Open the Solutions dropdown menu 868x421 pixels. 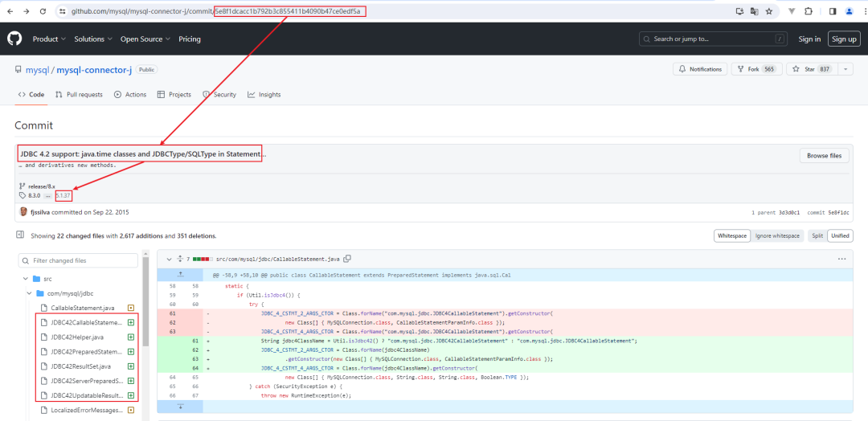coord(93,39)
